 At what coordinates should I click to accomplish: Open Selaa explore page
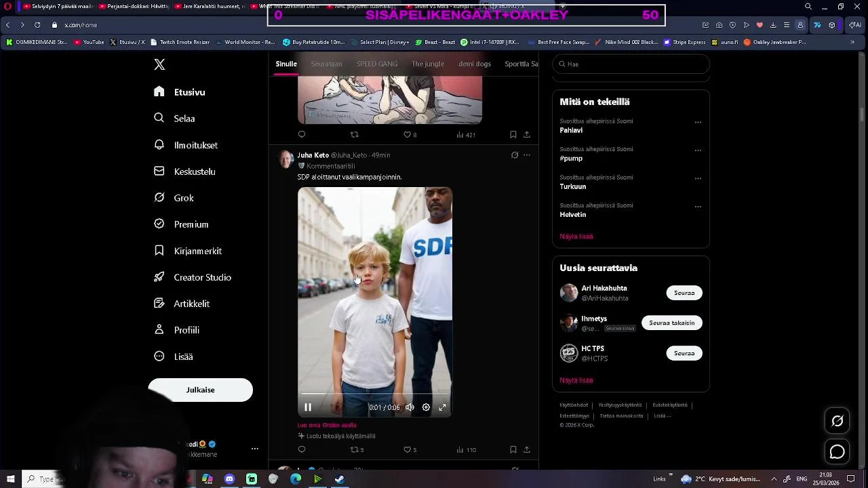(174, 119)
